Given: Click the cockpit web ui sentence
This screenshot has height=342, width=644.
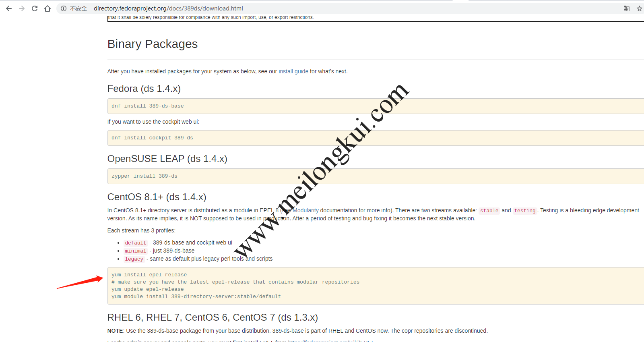Looking at the screenshot, I should [153, 122].
